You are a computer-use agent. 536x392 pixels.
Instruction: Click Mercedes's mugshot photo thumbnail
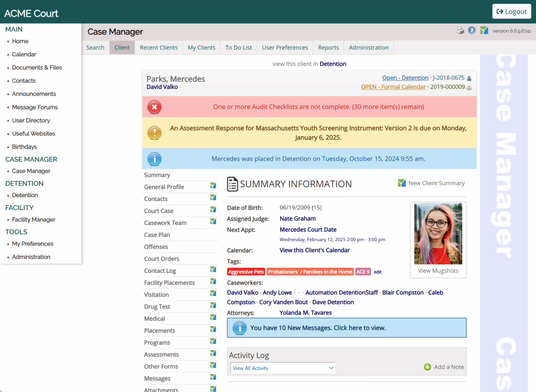click(438, 234)
